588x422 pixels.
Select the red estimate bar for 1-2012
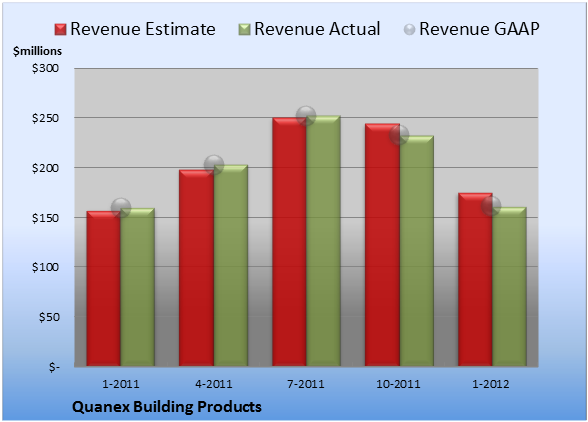[475, 279]
